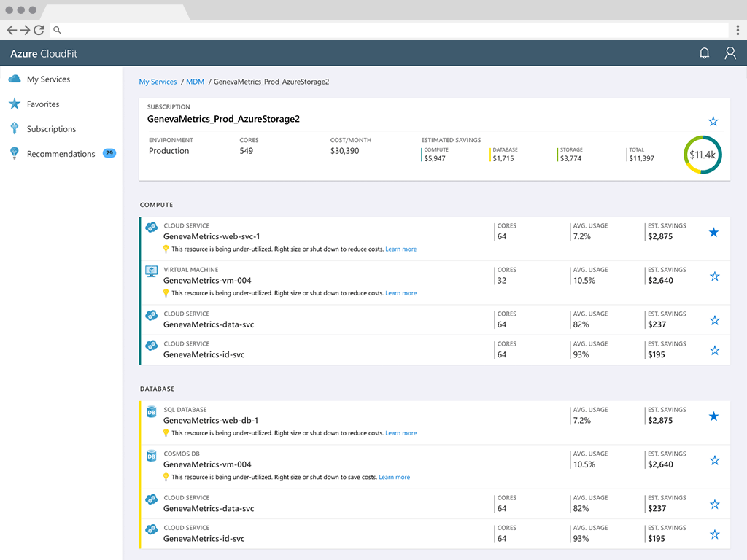Viewport: 747px width, 560px height.
Task: Click Learn more under Cosmos DB row
Action: [x=394, y=477]
